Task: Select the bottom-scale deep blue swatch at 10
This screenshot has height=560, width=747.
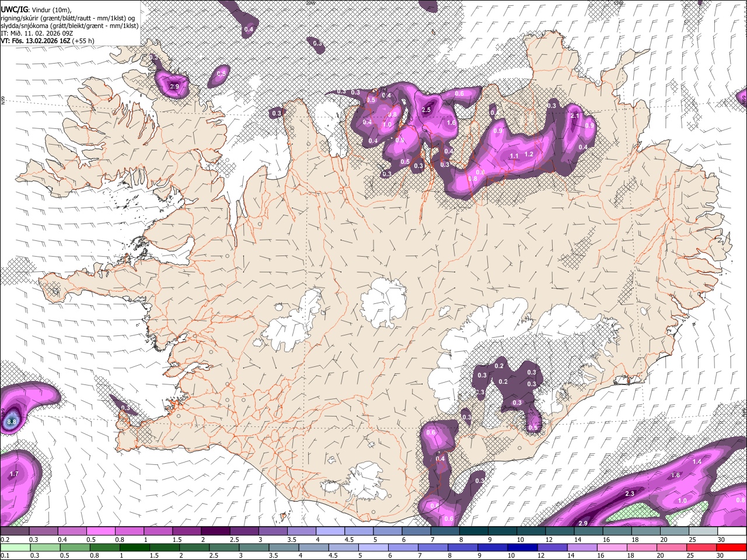Action: 522,547
